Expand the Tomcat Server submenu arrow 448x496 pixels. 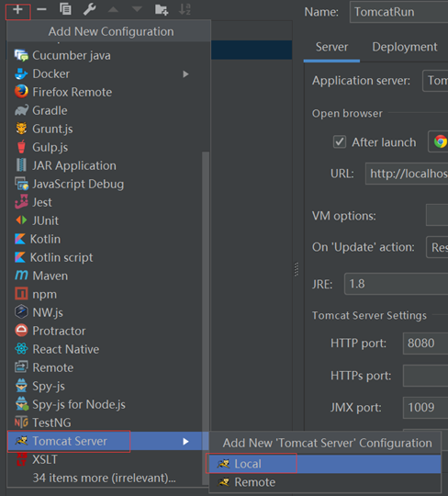[x=186, y=442]
